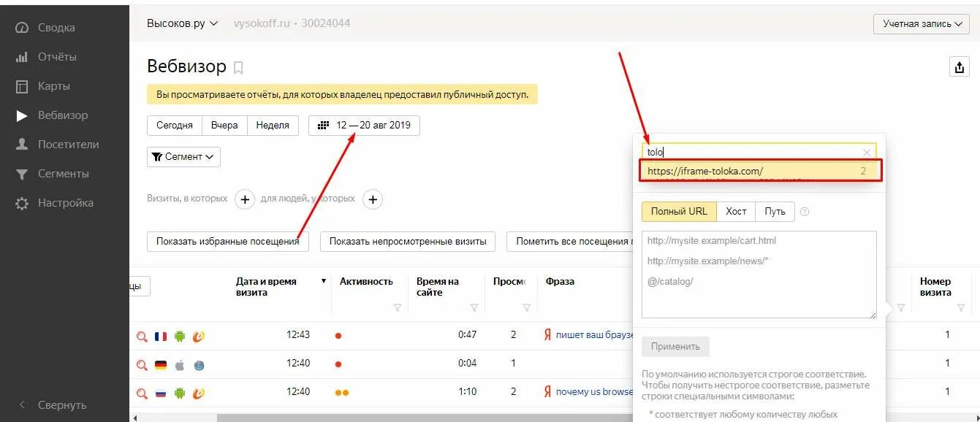Open phrase пишет ваш браузер link
Image resolution: width=980 pixels, height=422 pixels.
[x=594, y=335]
